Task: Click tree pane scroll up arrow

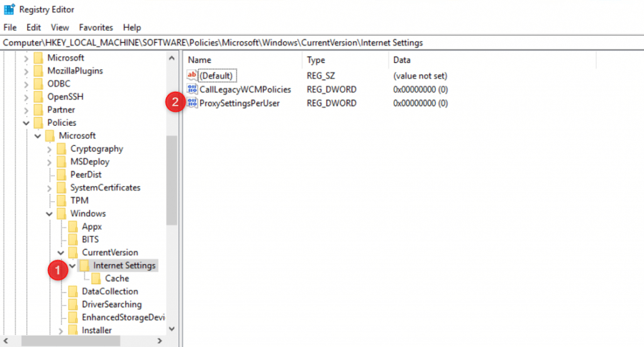Action: tap(172, 58)
